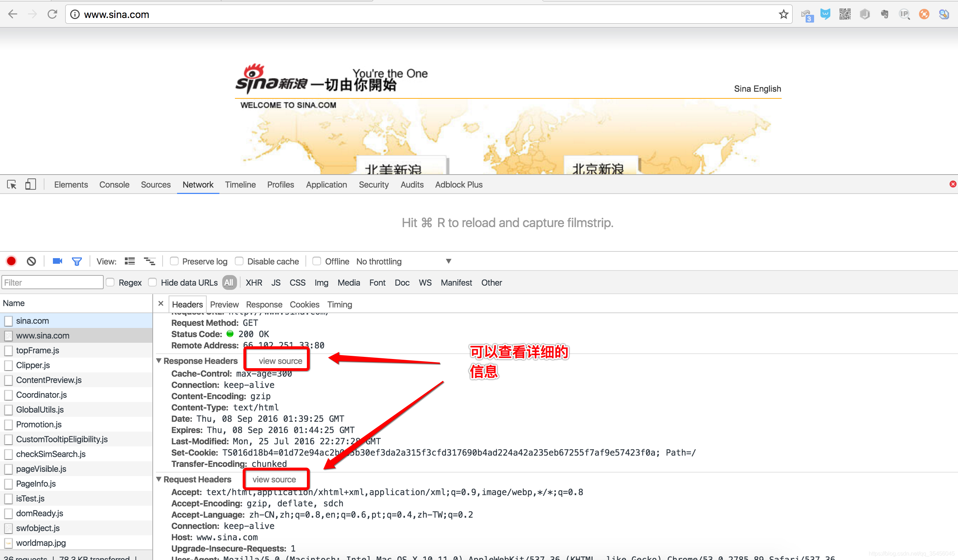Check the Disable cache option
958x560 pixels.
pos(240,261)
